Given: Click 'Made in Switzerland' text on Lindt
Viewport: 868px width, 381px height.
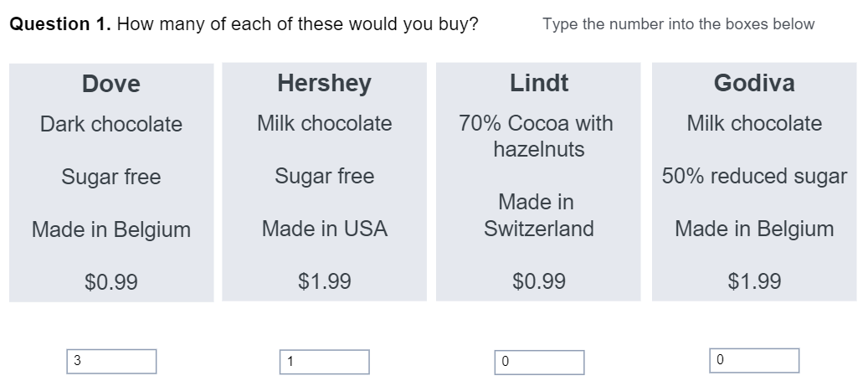Looking at the screenshot, I should pyautogui.click(x=538, y=215).
